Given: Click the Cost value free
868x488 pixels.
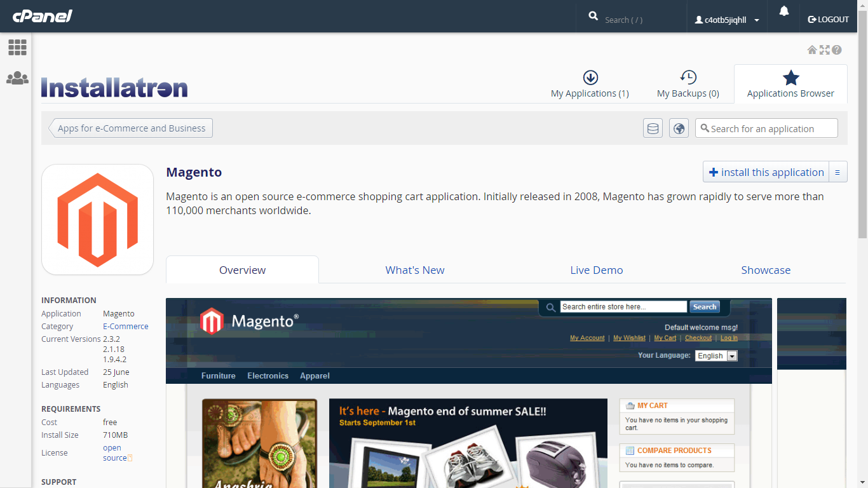Looking at the screenshot, I should (x=110, y=423).
